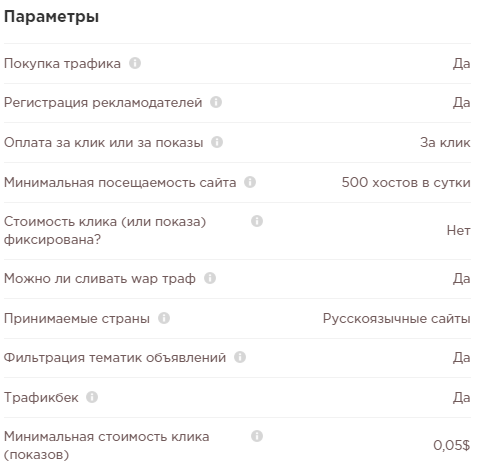The width and height of the screenshot is (479, 463).
Task: Click the Трафикбек parameter label
Action: pos(41,397)
